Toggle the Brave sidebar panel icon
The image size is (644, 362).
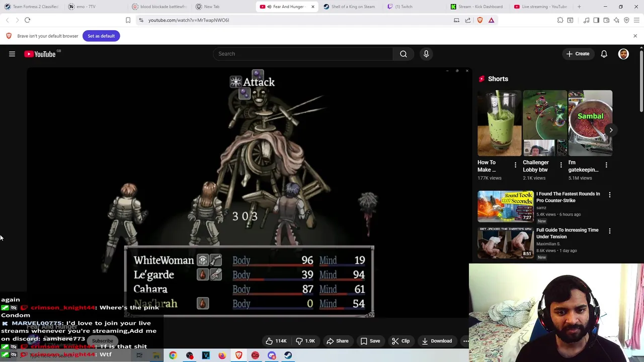596,20
